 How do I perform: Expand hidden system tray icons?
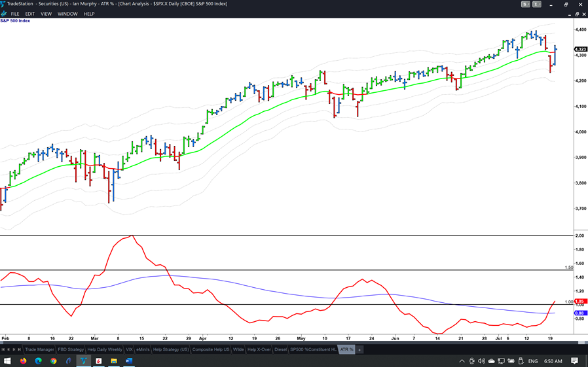click(462, 361)
